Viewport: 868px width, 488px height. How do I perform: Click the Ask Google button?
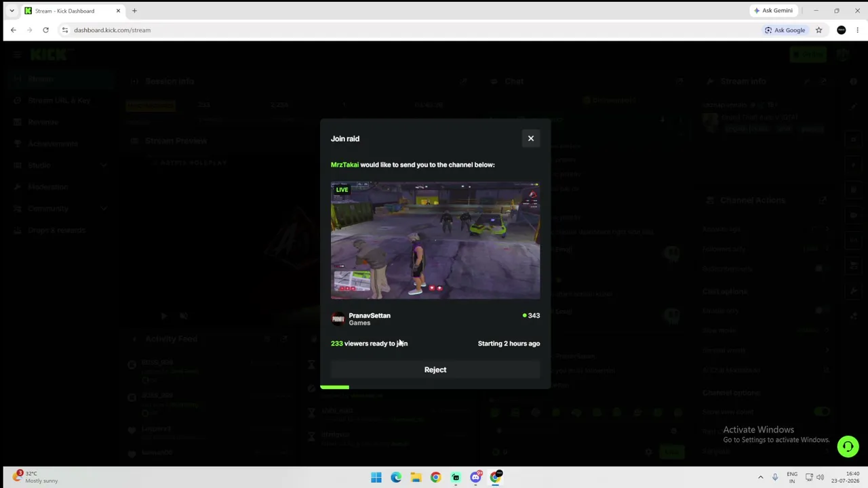[x=785, y=30]
